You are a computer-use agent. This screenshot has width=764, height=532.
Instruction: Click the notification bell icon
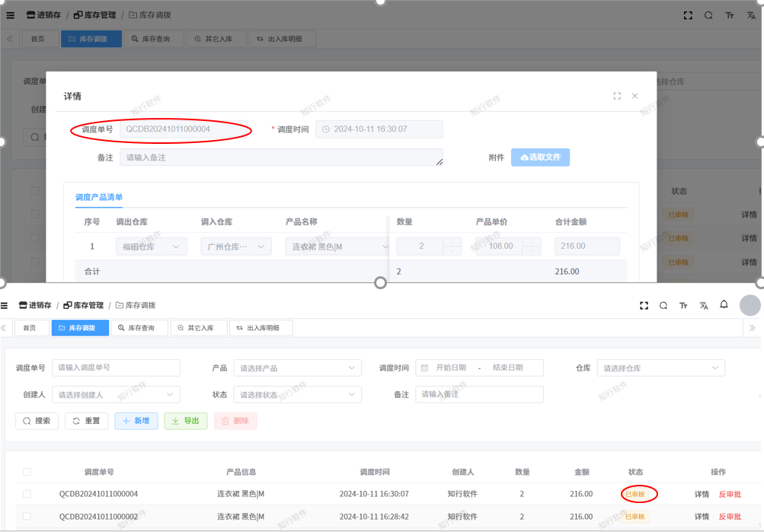click(724, 305)
